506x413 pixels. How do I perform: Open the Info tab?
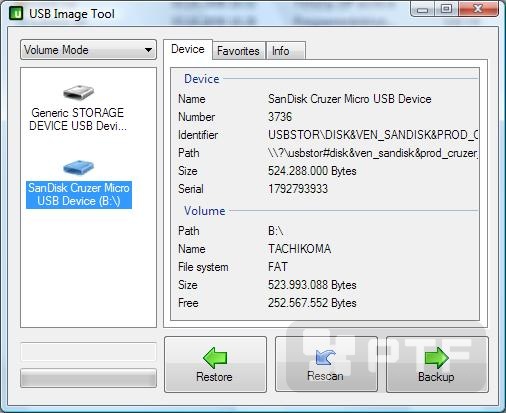coord(285,51)
